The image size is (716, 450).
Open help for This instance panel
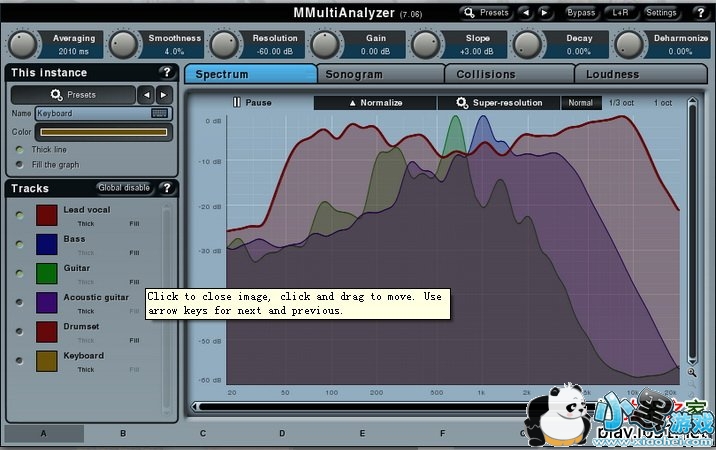(167, 72)
